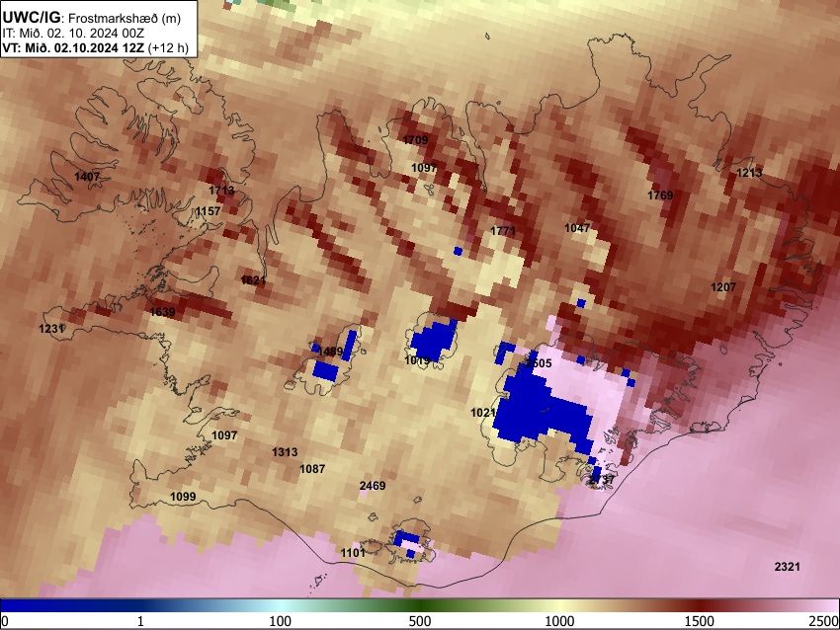This screenshot has width=840, height=630.
Task: Click the 1621 height label
Action: coord(253,279)
